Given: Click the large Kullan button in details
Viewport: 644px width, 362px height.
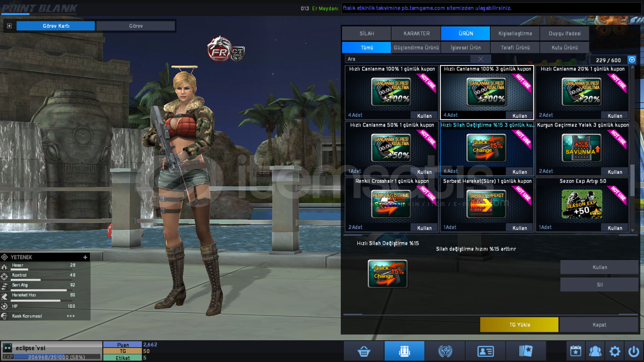Looking at the screenshot, I should point(599,267).
